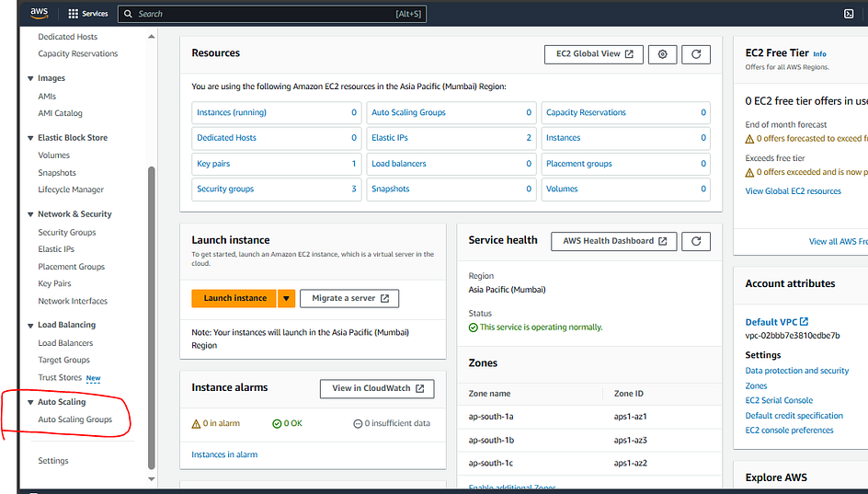This screenshot has width=868, height=494.
Task: Collapse the Images section
Action: click(30, 78)
